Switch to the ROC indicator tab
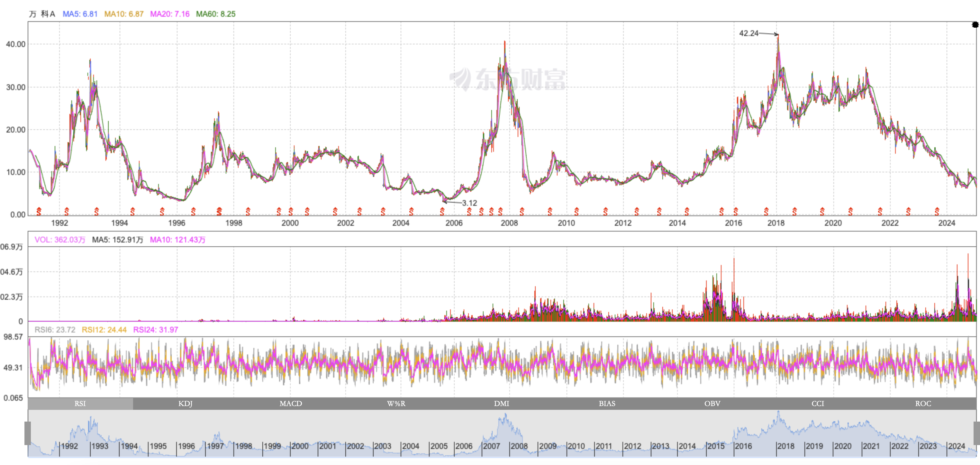This screenshot has height=465, width=980. 923,403
